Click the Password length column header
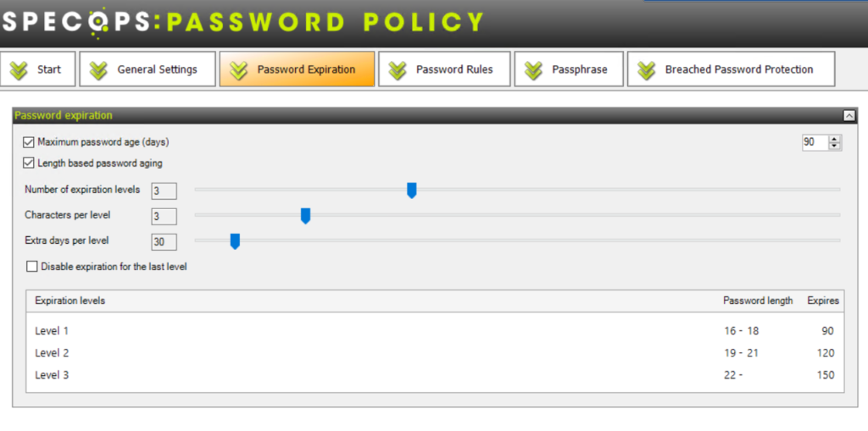868x431 pixels. (x=758, y=301)
